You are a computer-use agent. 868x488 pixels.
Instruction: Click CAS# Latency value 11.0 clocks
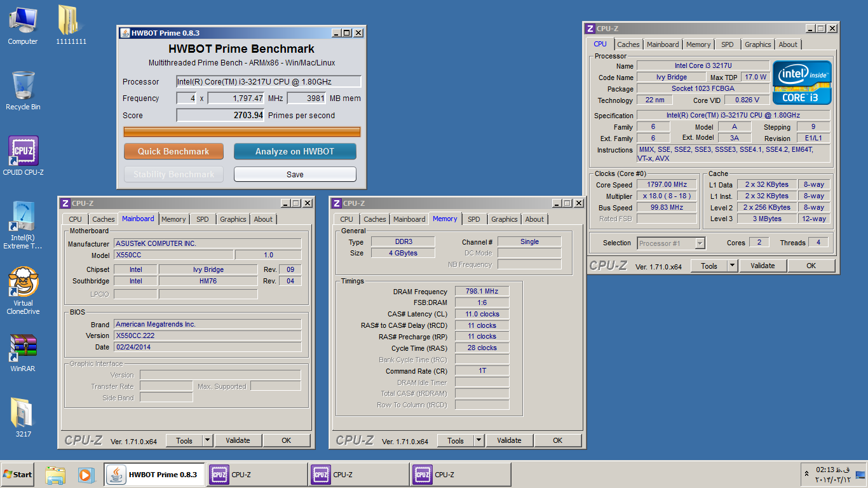click(x=482, y=314)
